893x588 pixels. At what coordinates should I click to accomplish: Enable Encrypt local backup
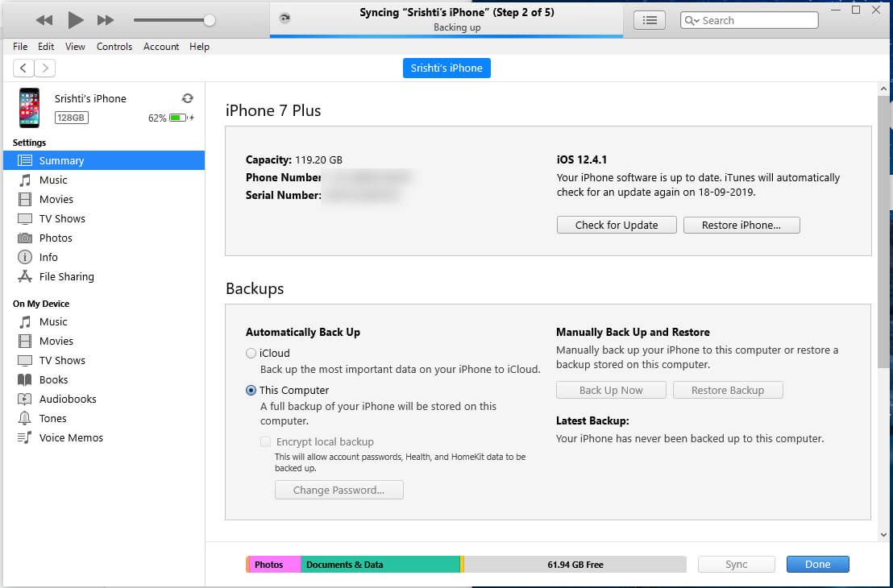point(265,441)
